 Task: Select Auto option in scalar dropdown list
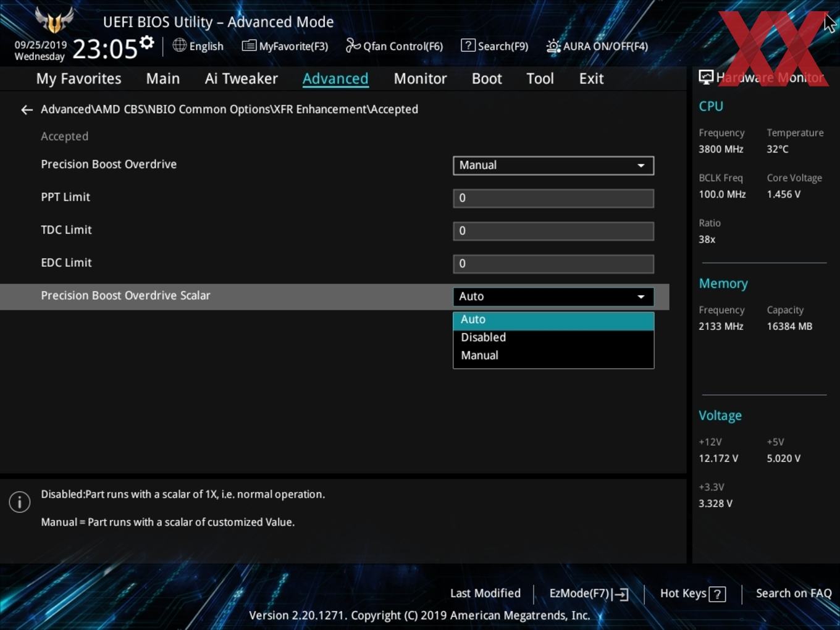point(553,320)
